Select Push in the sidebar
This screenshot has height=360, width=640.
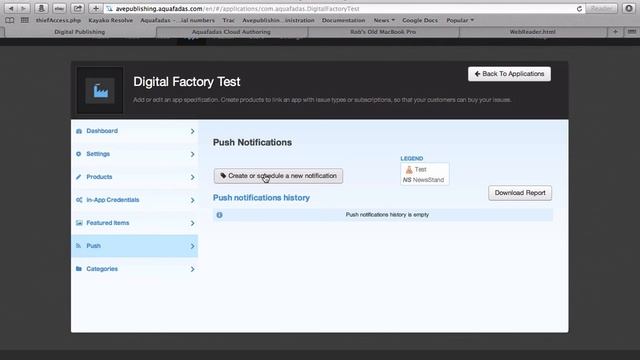[x=134, y=246]
